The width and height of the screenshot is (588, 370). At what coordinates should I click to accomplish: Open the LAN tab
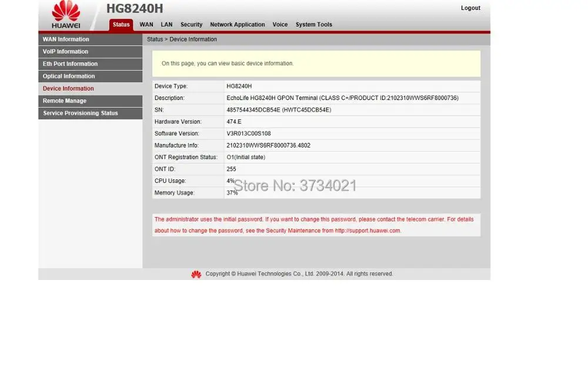point(166,24)
